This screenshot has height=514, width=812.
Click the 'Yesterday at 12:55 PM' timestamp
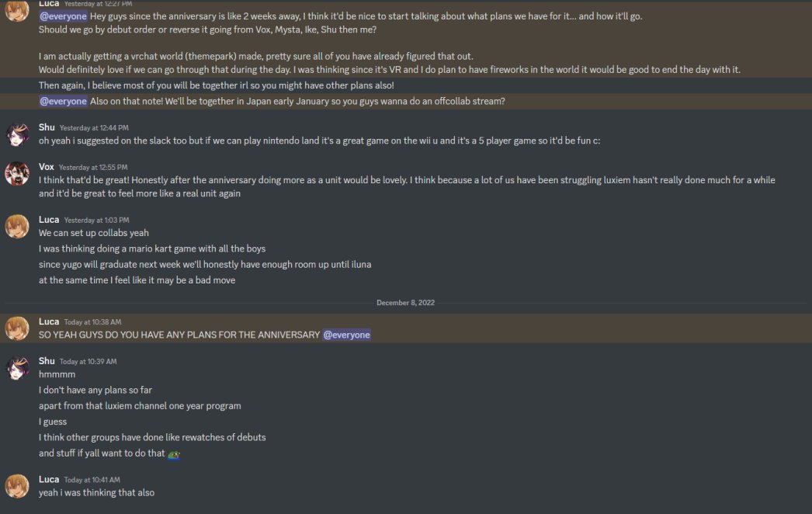(93, 168)
